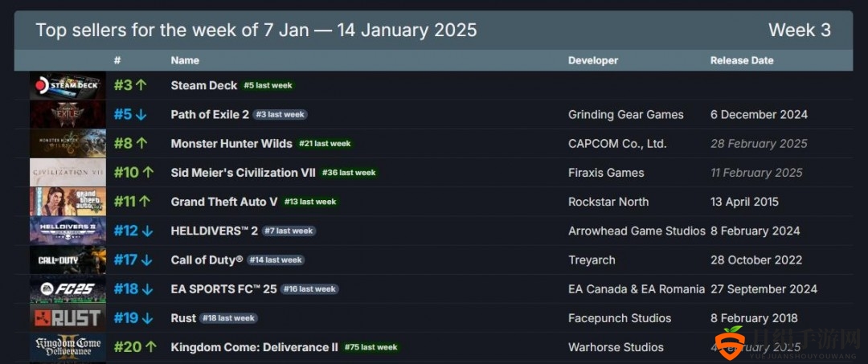The height and width of the screenshot is (364, 868).
Task: Open the Grand Theft Auto V thumbnail
Action: coord(68,202)
